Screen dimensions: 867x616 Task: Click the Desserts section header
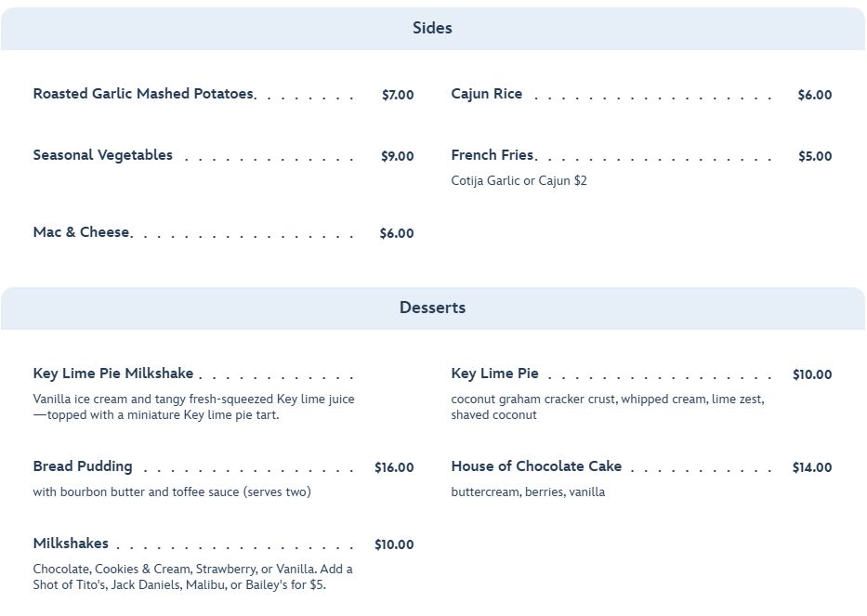pos(432,308)
